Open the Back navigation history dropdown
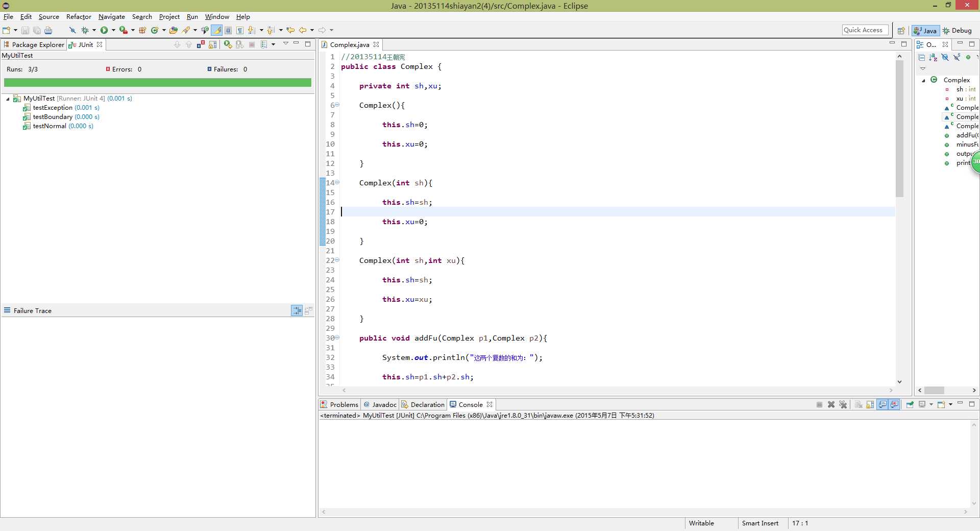The image size is (980, 531). point(312,30)
